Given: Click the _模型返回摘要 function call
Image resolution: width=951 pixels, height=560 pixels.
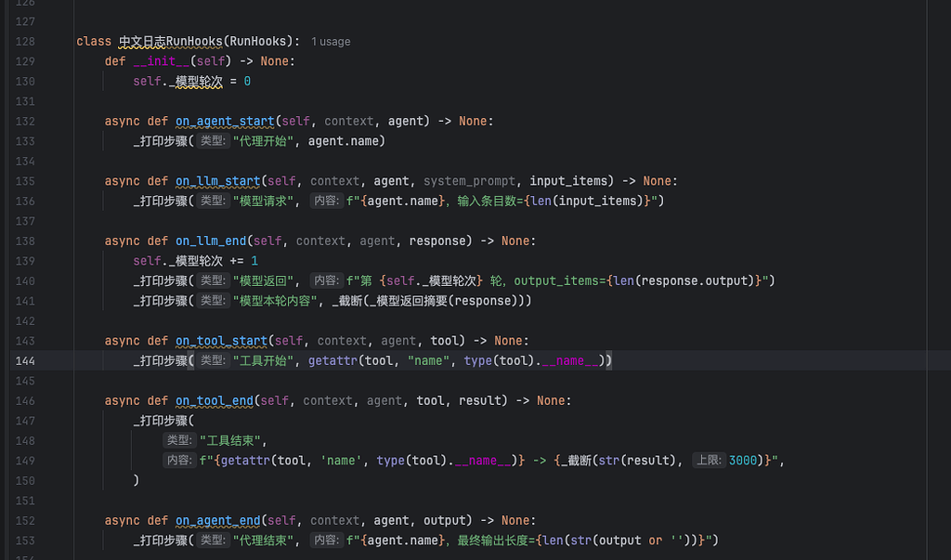Looking at the screenshot, I should (x=409, y=301).
